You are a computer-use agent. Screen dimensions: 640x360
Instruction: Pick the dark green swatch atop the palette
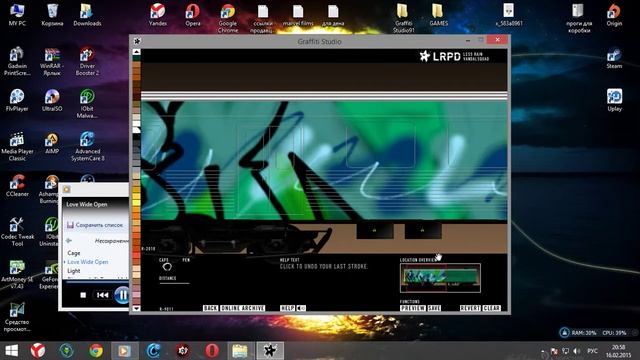click(x=136, y=59)
